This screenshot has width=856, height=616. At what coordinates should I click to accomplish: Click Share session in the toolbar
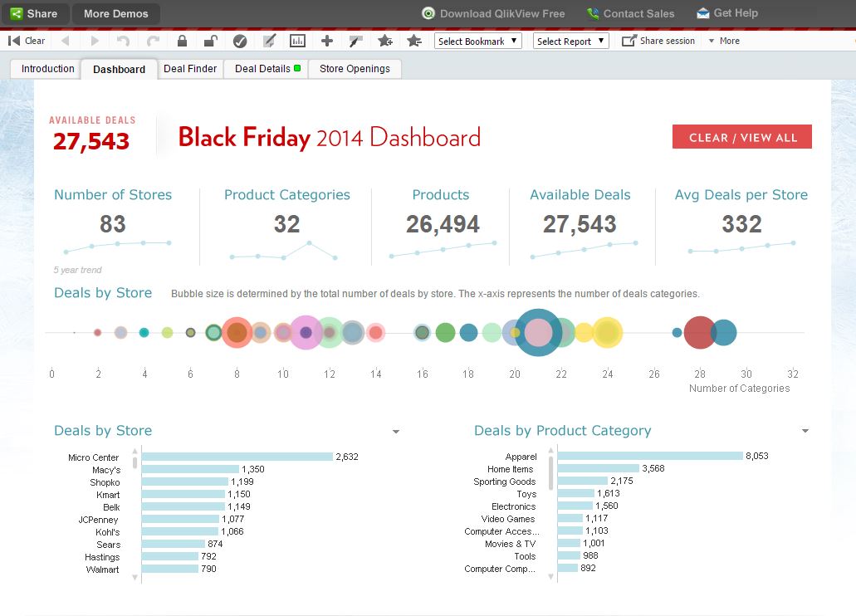[x=658, y=41]
